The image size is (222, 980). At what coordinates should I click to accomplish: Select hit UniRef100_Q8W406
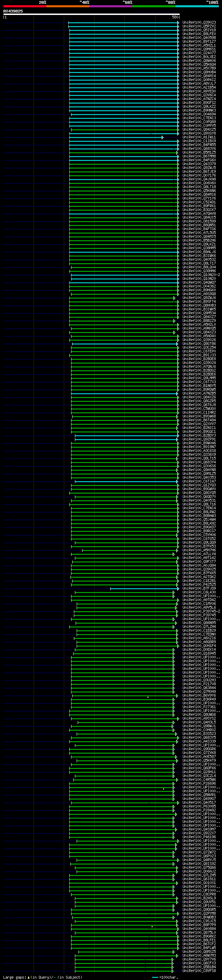tap(199, 61)
